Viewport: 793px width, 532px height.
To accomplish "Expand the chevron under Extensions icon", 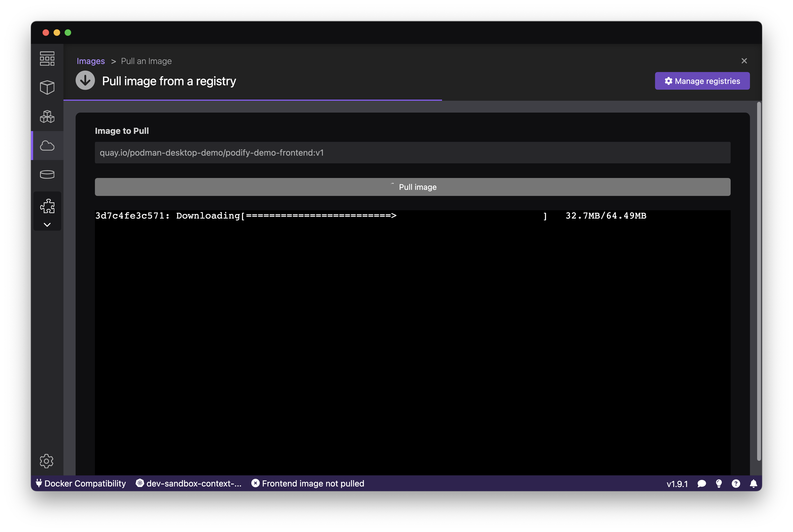I will tap(47, 225).
